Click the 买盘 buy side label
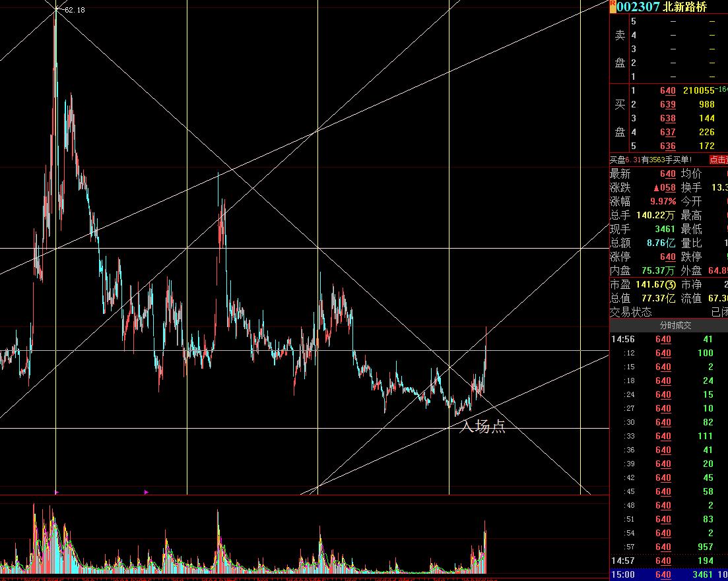The image size is (728, 581). tap(620, 118)
